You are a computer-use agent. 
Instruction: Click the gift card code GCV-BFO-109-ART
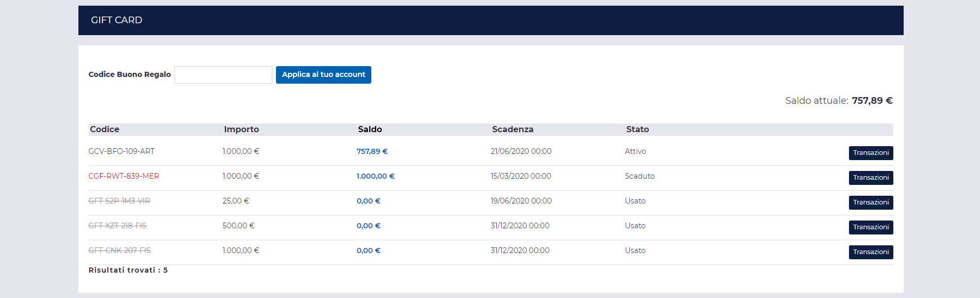point(122,151)
